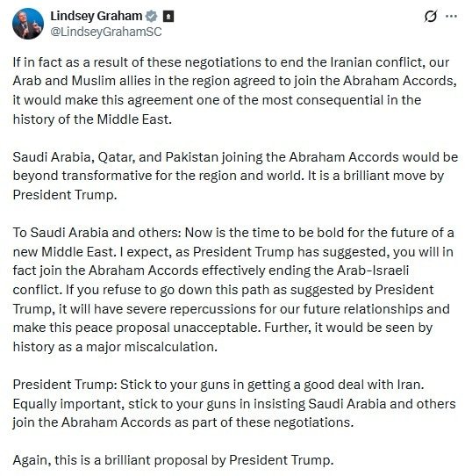Click the line starting "join the Abraham Accords as part"

183,422
